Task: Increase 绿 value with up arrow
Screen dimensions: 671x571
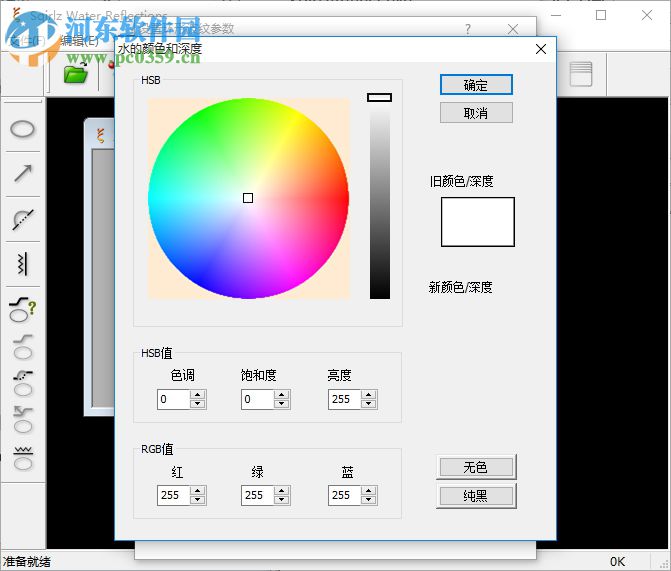Action: 282,491
